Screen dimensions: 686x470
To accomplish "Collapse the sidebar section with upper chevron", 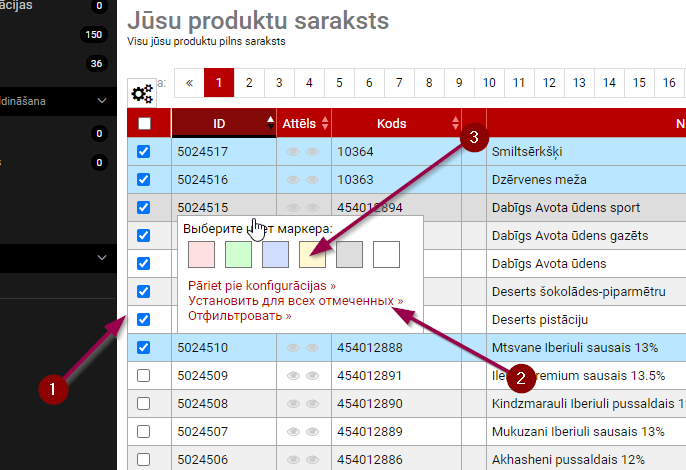I will click(103, 101).
